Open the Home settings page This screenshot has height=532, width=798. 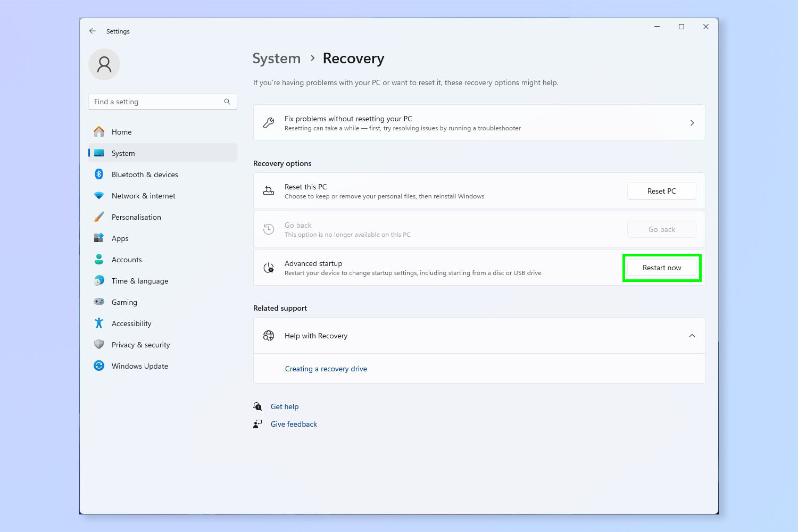163,132
